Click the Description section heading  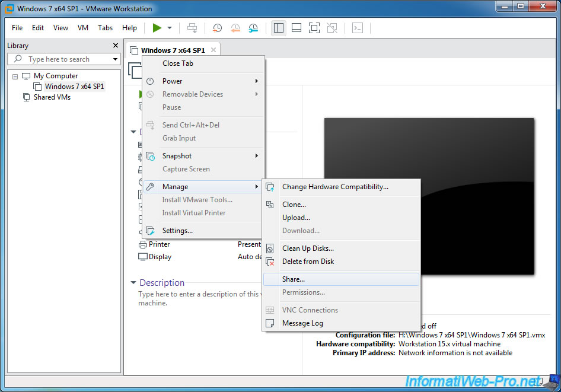(x=162, y=282)
